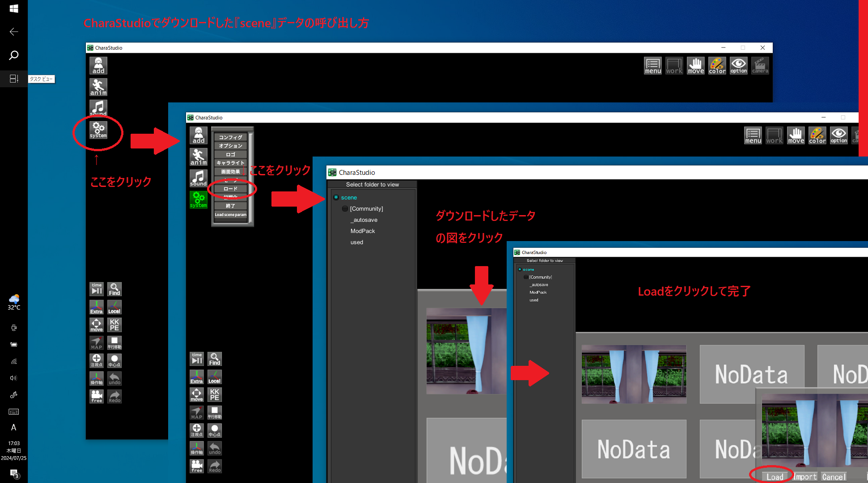Click the undo arrow in rearmost window
This screenshot has height=483, width=868.
pyautogui.click(x=114, y=378)
